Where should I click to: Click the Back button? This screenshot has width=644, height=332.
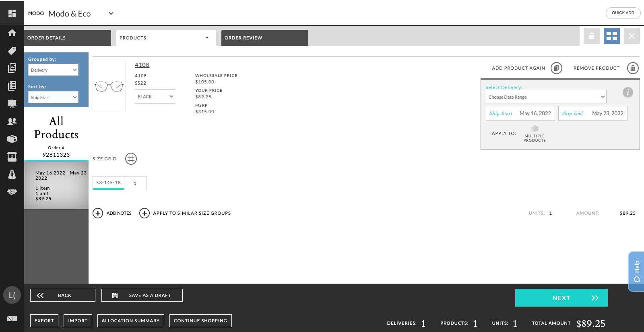pos(63,295)
